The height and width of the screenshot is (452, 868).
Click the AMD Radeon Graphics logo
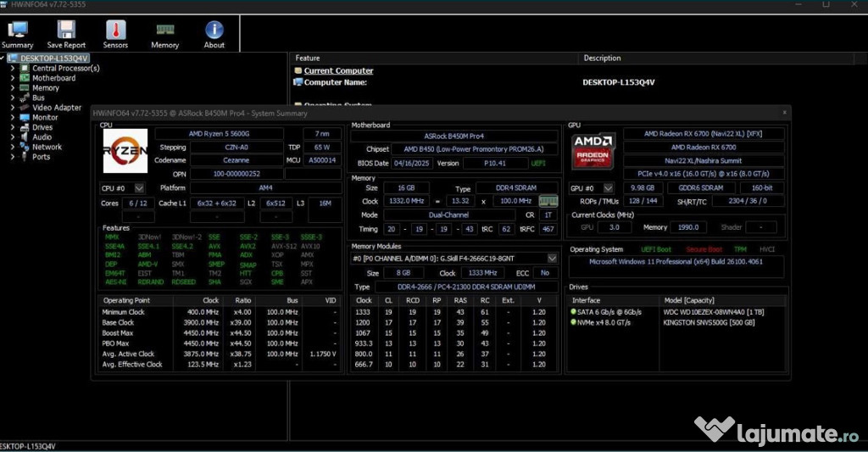click(593, 151)
